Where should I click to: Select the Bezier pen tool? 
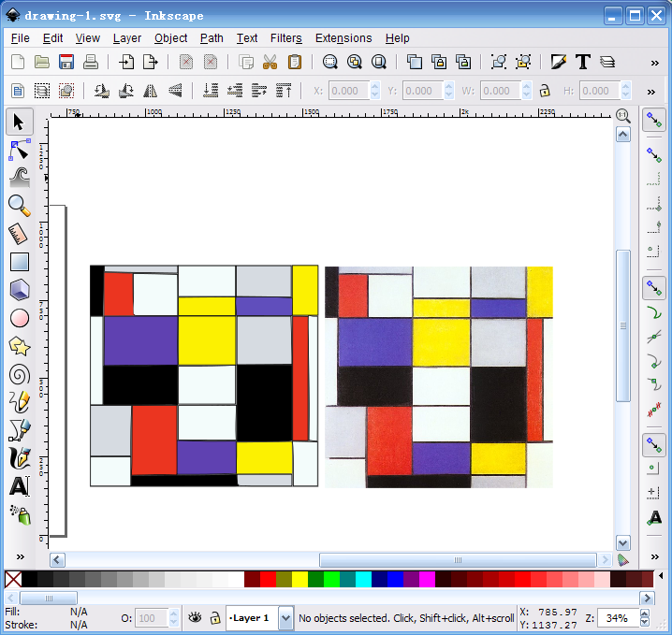(20, 430)
